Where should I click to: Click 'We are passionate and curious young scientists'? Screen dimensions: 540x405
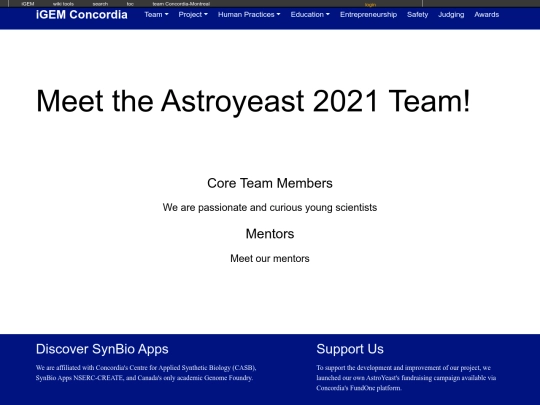(x=270, y=208)
